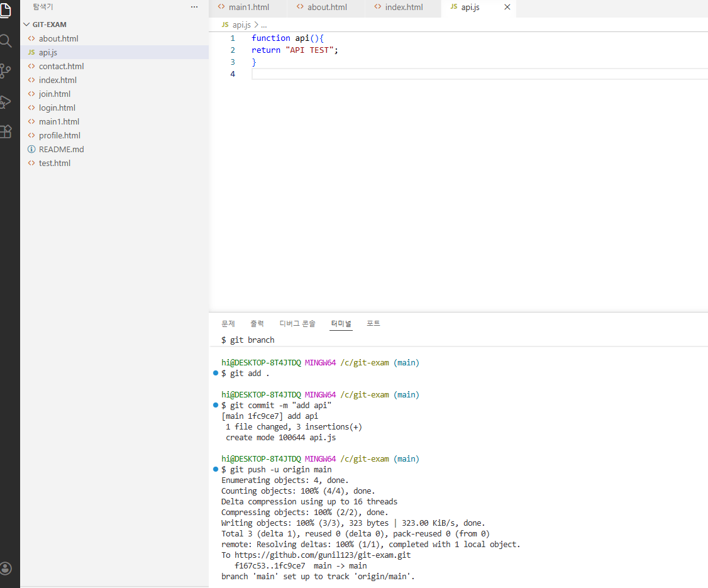
Task: Open Explorer more actions ellipsis menu
Action: point(194,7)
